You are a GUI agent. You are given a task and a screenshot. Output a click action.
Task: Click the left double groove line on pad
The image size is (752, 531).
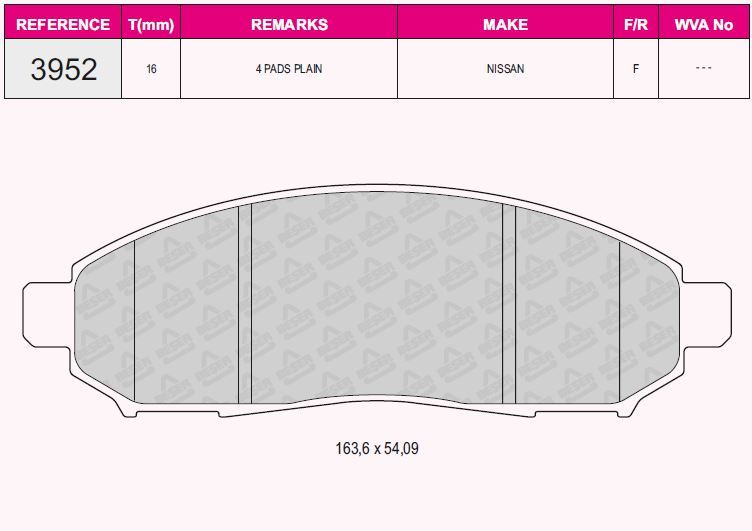coord(245,304)
